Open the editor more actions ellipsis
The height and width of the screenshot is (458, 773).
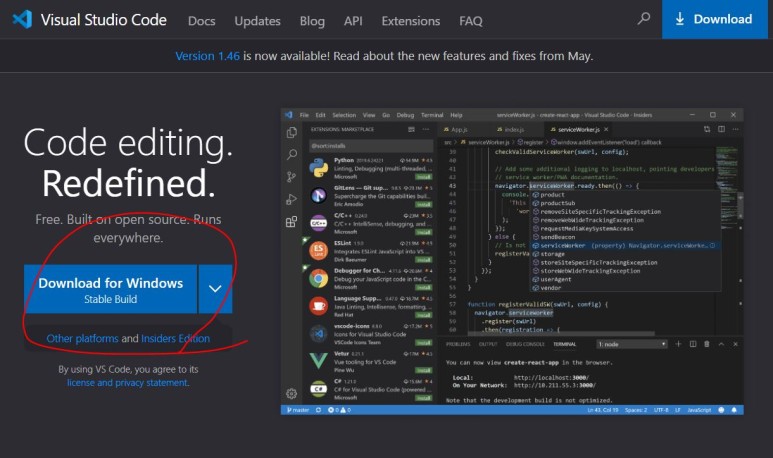coord(736,129)
